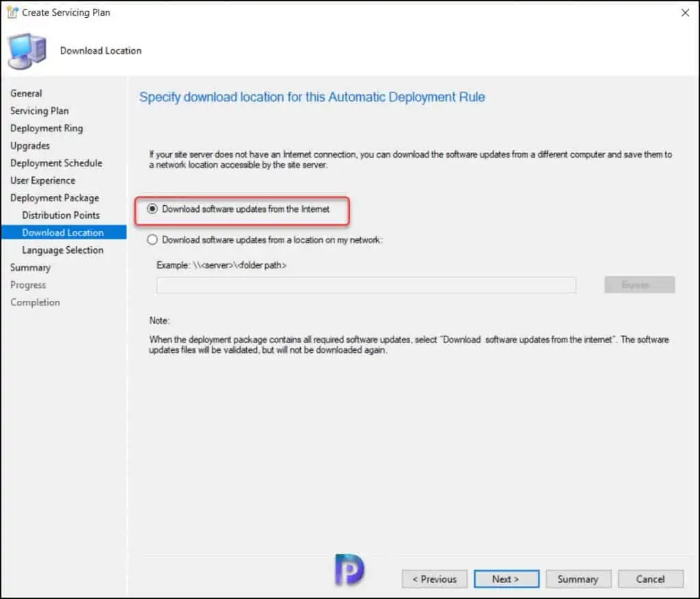
Task: Go to the Deployment Ring step
Action: click(x=46, y=128)
